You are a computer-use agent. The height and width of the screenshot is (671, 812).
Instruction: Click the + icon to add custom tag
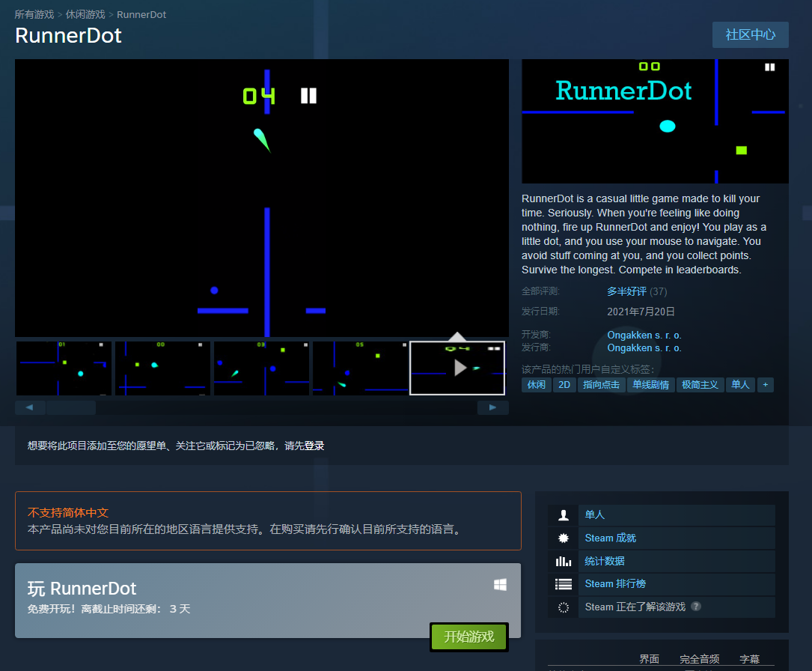pos(765,384)
